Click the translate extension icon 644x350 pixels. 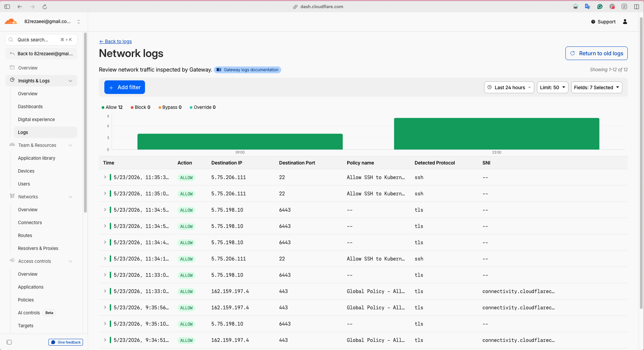[588, 6]
